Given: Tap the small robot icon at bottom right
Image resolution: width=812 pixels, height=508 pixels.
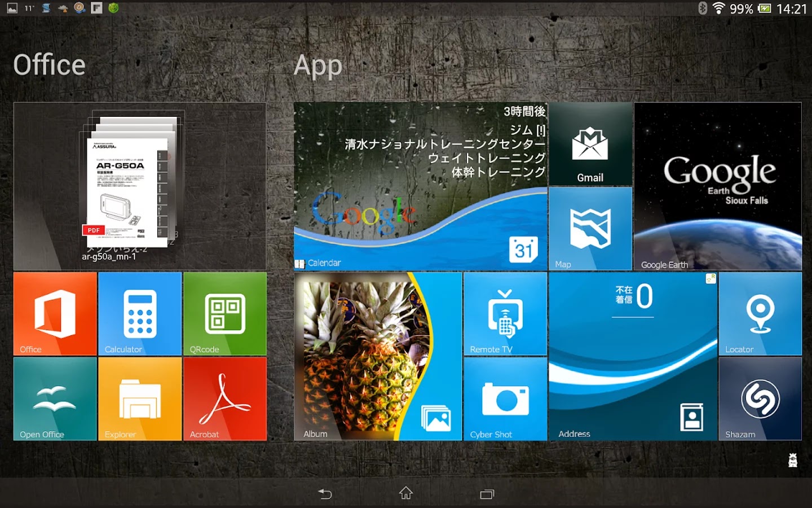Looking at the screenshot, I should 793,460.
